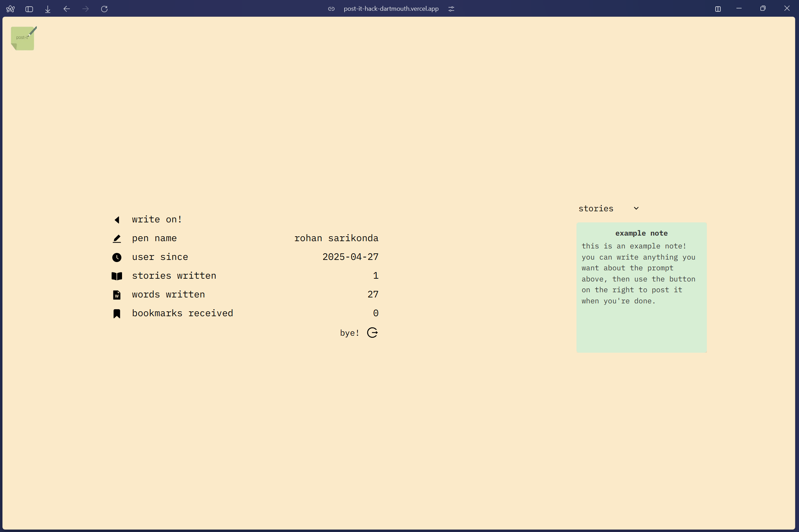Viewport: 799px width, 532px height.
Task: Open the browser downloads icon
Action: tap(48, 9)
